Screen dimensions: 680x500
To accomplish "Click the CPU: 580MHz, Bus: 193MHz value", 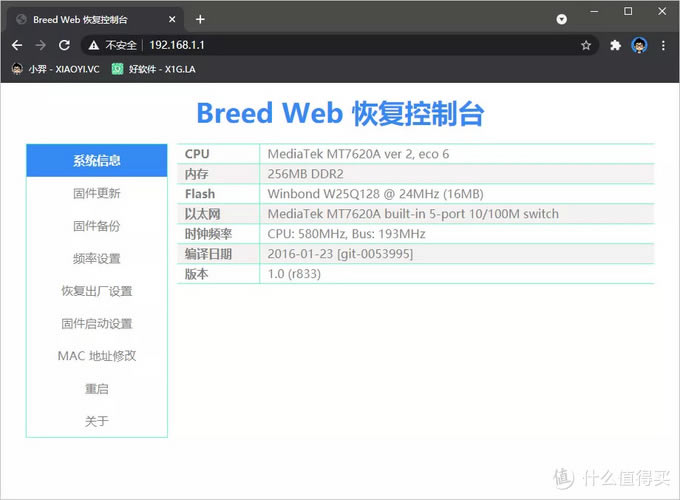I will pos(346,234).
